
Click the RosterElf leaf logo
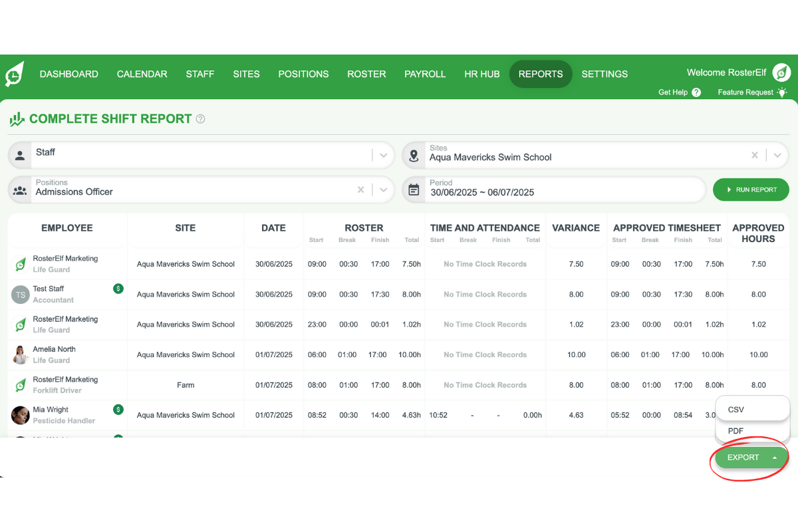tap(15, 73)
